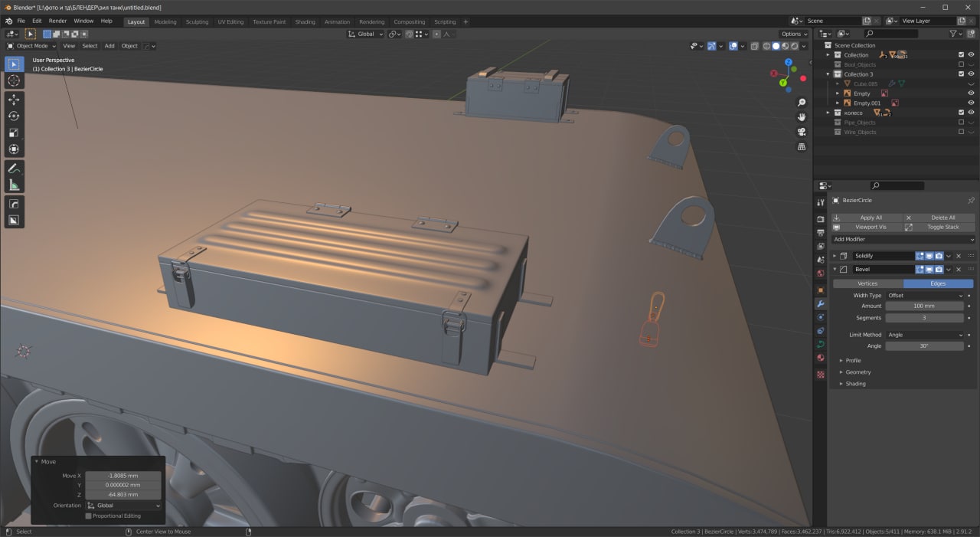
Task: Activate the Move tool
Action: pos(14,100)
